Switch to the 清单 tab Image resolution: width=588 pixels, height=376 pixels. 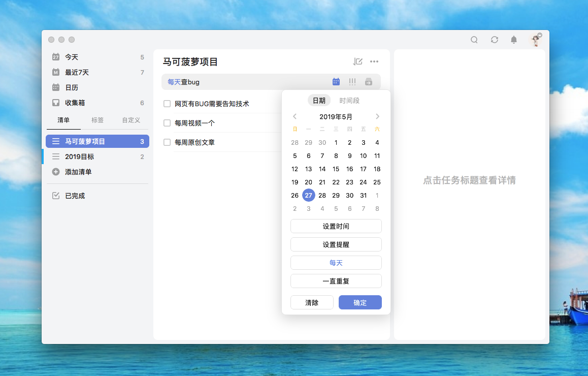point(63,120)
